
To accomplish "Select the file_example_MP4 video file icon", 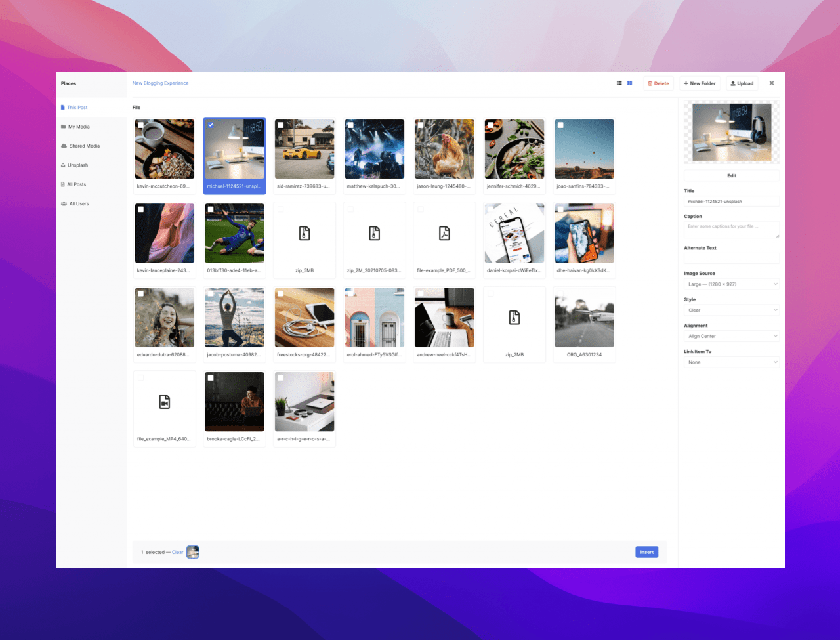I will click(x=165, y=402).
